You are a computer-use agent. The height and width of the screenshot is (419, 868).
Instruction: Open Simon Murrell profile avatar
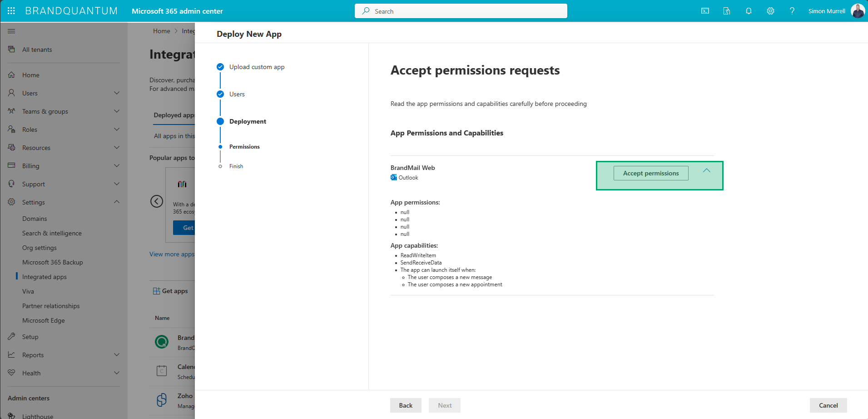(858, 11)
